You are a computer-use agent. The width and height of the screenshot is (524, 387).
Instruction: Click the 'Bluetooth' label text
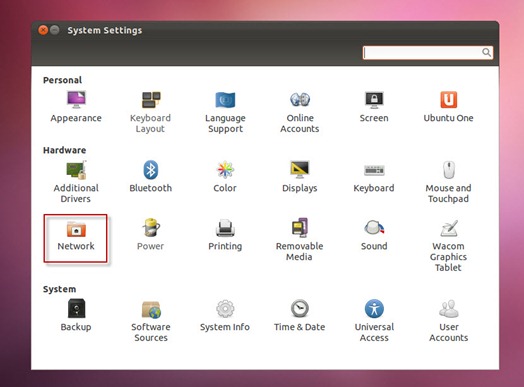[x=151, y=188]
